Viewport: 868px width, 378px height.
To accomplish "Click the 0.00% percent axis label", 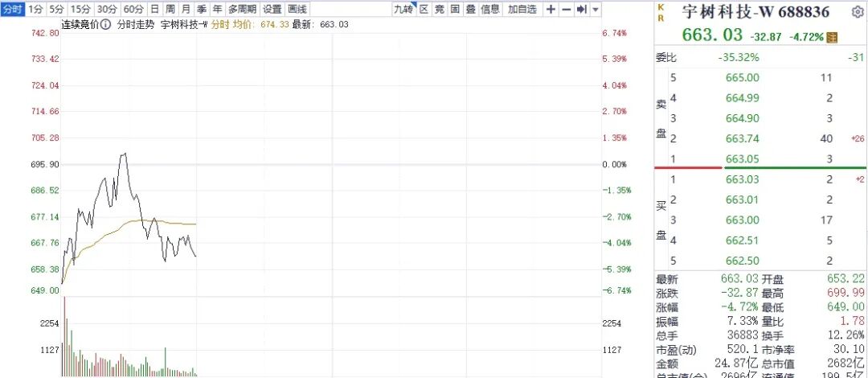I will pyautogui.click(x=615, y=165).
